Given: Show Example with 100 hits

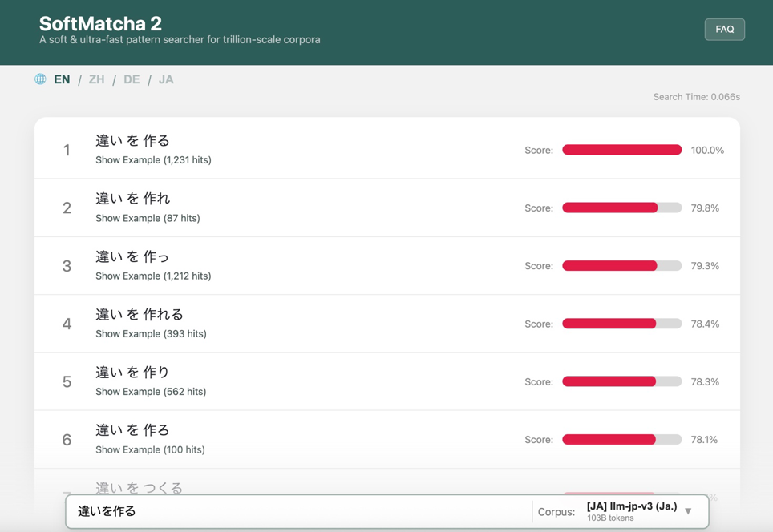Looking at the screenshot, I should pyautogui.click(x=151, y=449).
